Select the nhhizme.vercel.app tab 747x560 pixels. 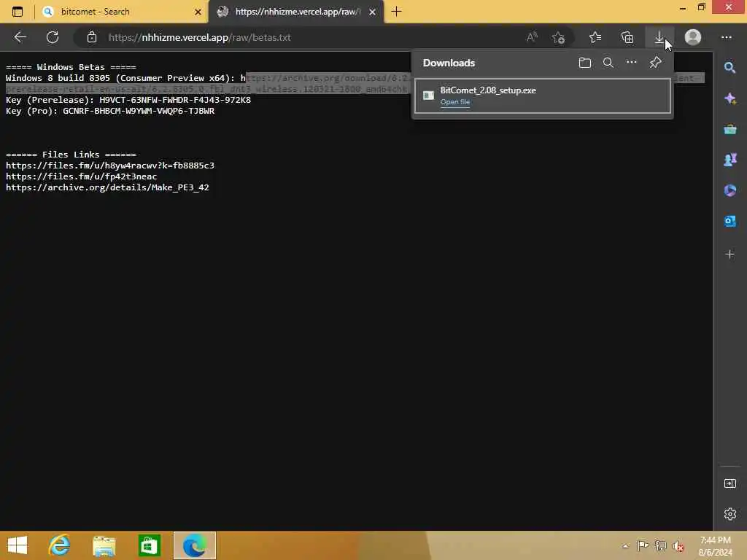[295, 12]
